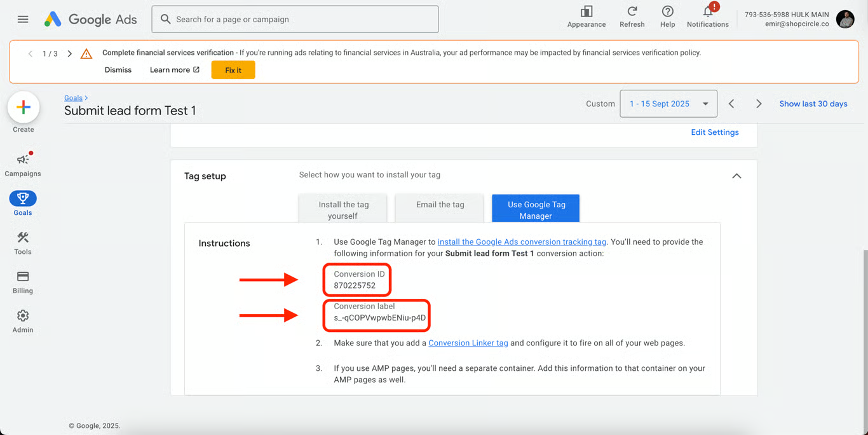The width and height of the screenshot is (868, 435).
Task: Click the Create plus button
Action: click(x=24, y=107)
